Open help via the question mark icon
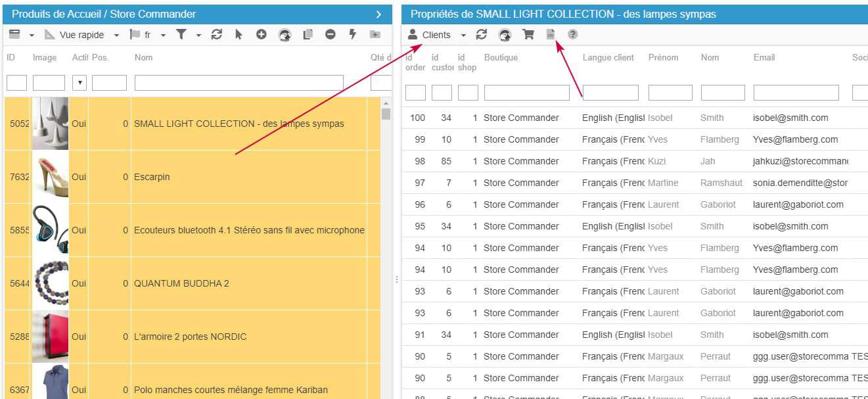 [x=573, y=35]
